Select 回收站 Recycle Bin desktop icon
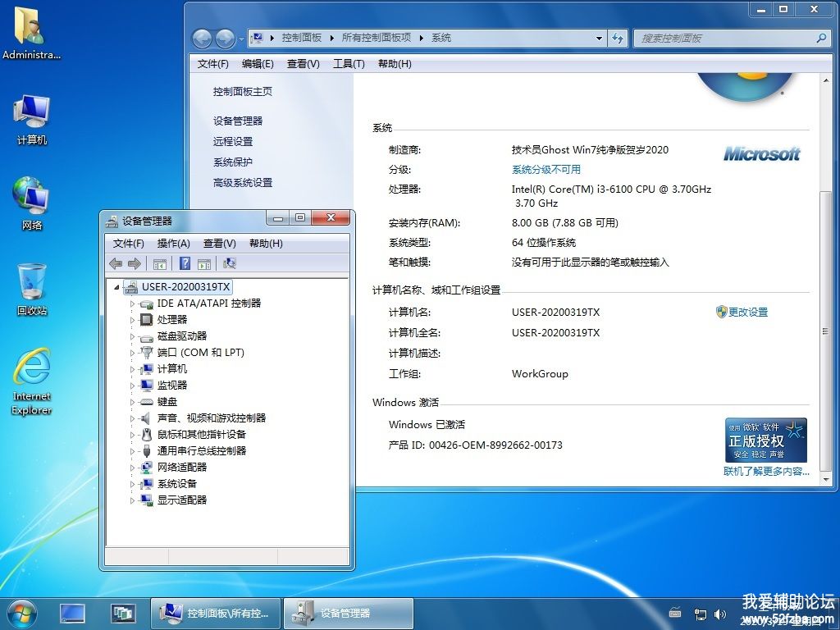 (32, 290)
